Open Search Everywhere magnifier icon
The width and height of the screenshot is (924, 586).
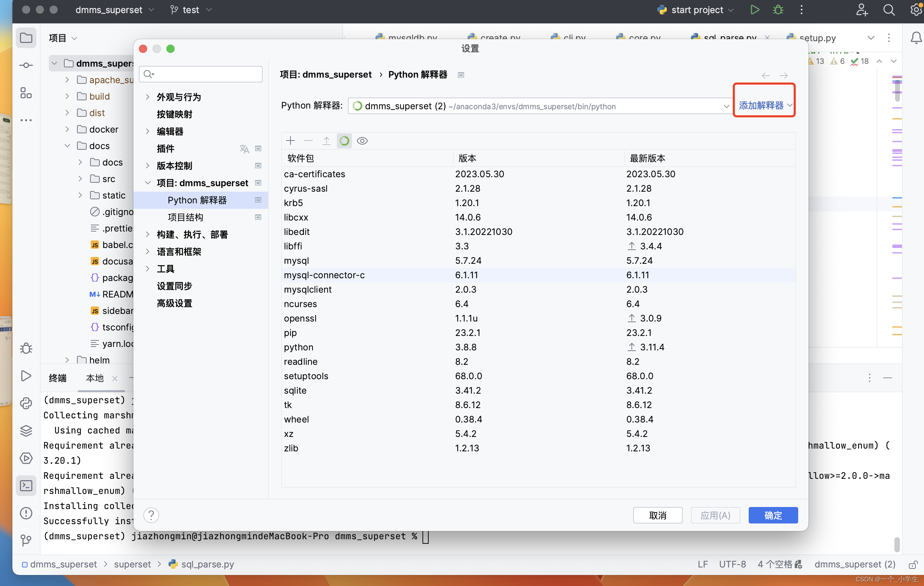[889, 10]
